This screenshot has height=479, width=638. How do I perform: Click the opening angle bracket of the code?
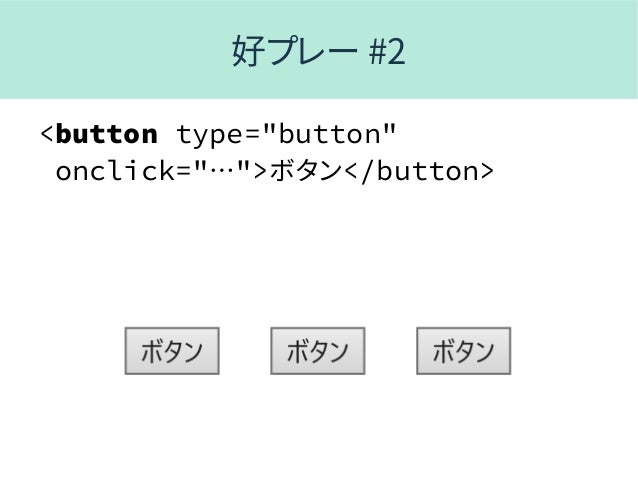pos(47,134)
